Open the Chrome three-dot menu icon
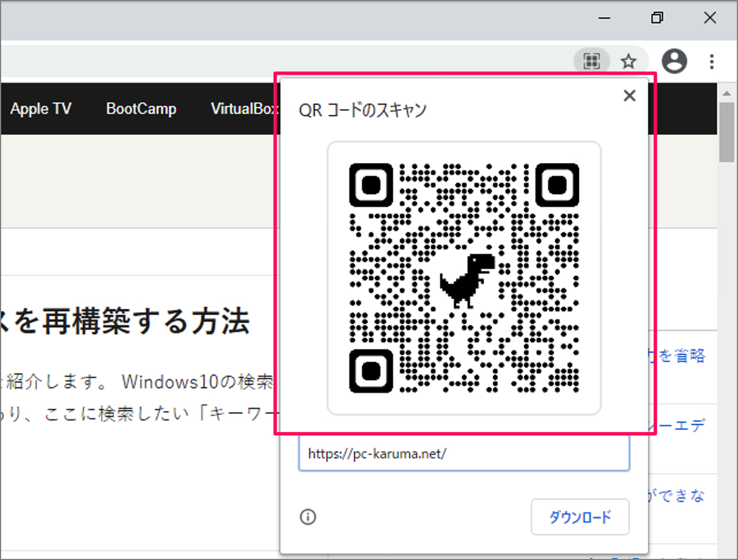738x560 pixels. [712, 61]
